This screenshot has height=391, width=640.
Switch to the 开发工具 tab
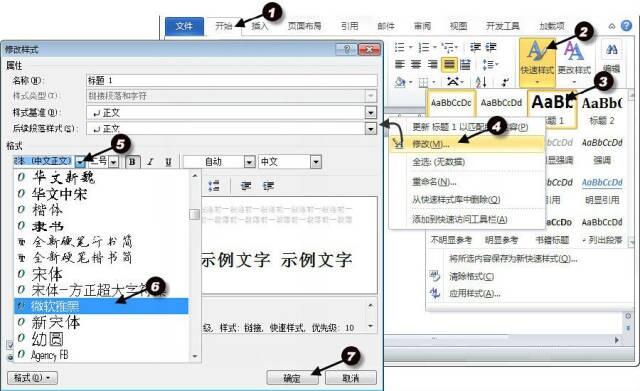tap(502, 27)
